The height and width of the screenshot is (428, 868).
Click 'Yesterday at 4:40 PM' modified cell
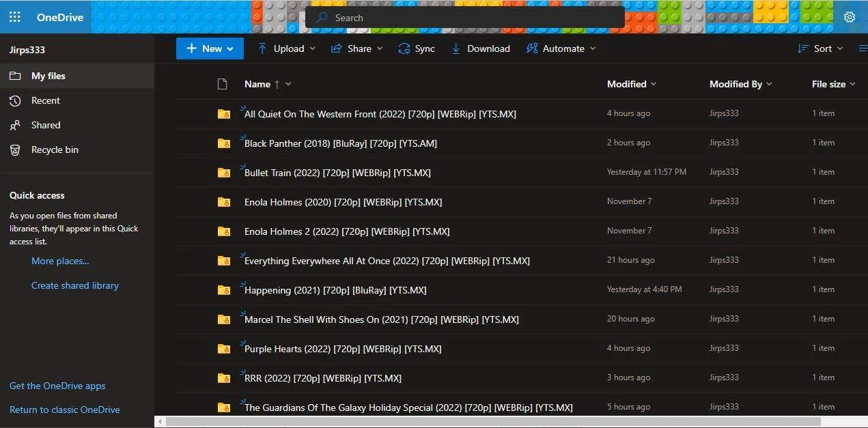click(x=644, y=289)
